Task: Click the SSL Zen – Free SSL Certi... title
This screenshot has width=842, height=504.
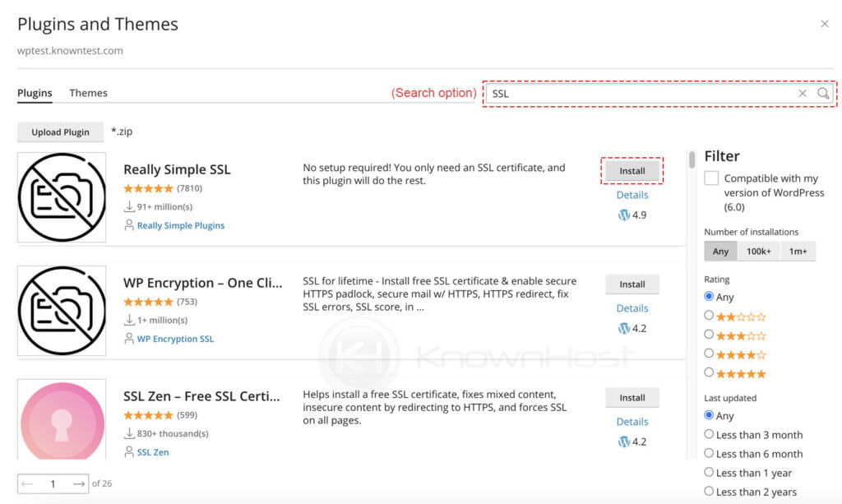Action: (202, 396)
